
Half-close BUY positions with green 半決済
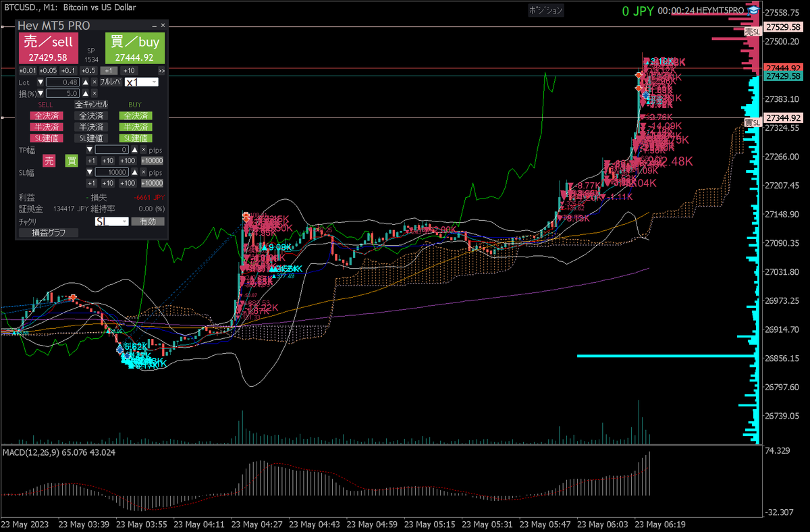[x=136, y=127]
